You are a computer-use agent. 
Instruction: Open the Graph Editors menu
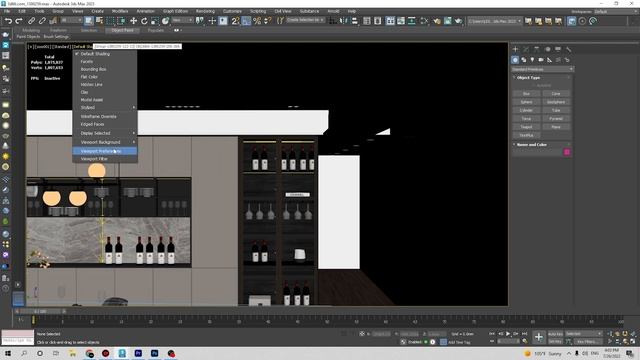pyautogui.click(x=175, y=11)
